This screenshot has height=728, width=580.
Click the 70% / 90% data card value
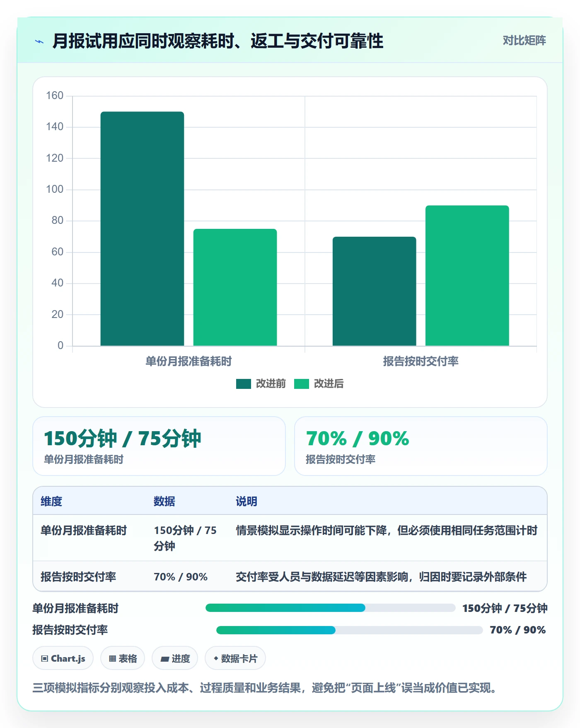coord(358,439)
